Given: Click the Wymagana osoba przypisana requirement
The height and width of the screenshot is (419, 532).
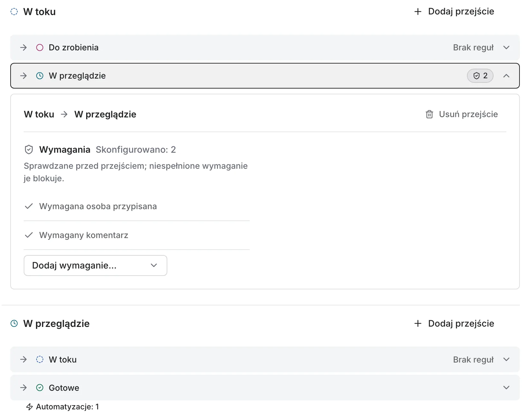Looking at the screenshot, I should tap(98, 206).
